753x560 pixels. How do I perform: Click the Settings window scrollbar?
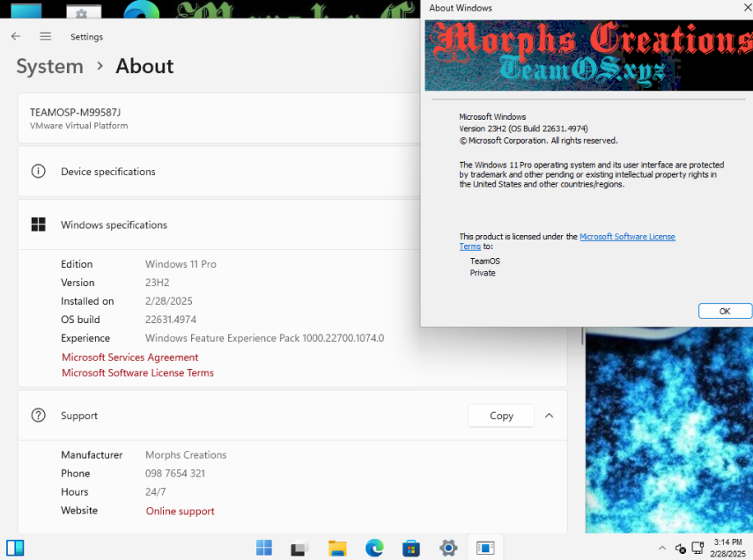[x=582, y=336]
